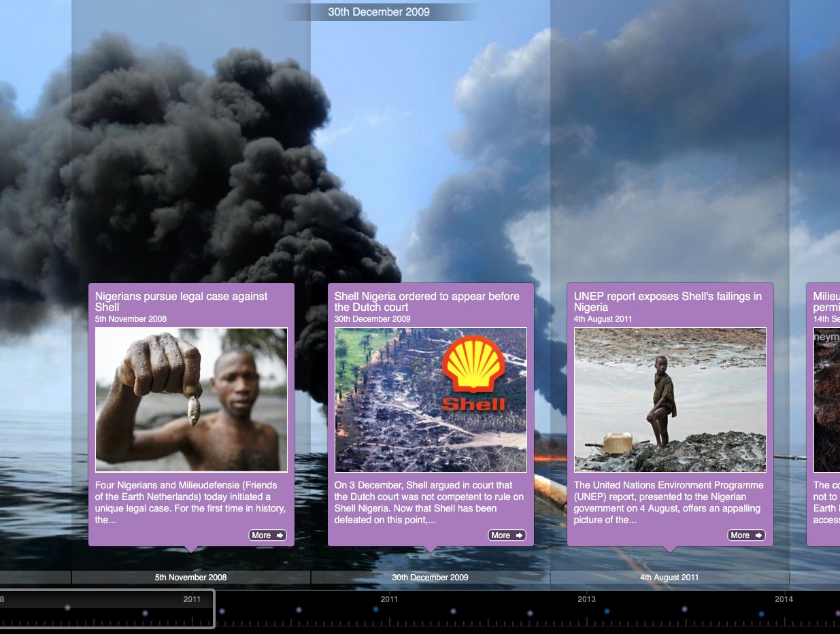Click the More arrow on the Nigerians legal case card

point(267,535)
